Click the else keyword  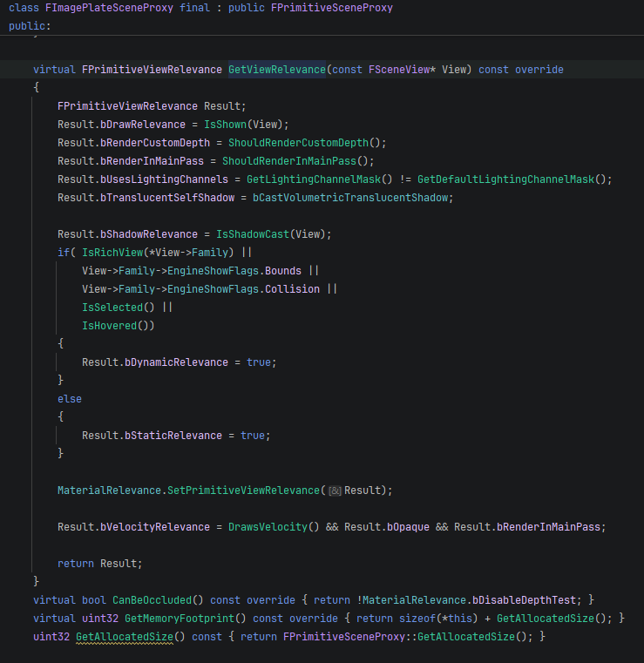click(x=70, y=399)
